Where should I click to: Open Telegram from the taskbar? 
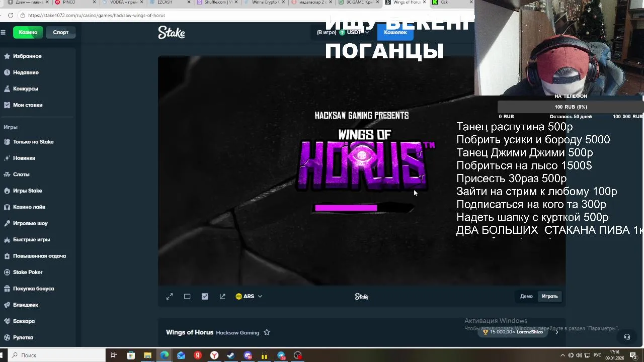[281, 355]
